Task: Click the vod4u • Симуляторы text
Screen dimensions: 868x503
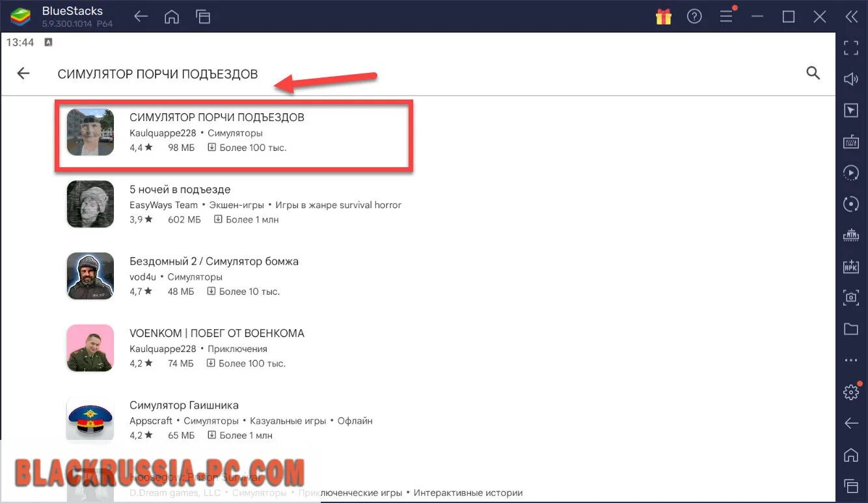Action: [176, 277]
